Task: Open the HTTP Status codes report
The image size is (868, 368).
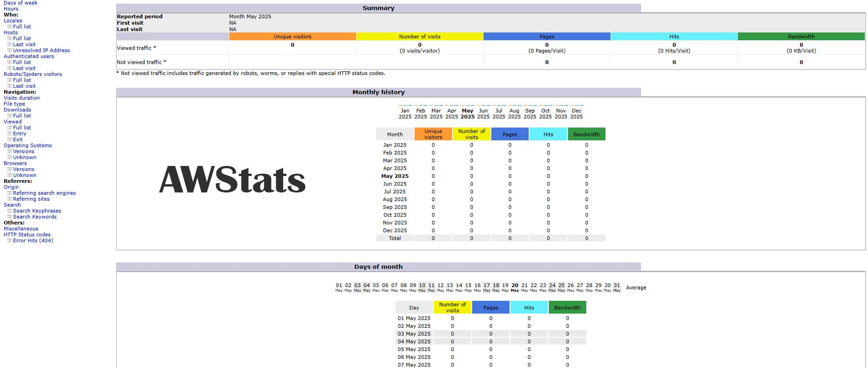Action: 27,235
